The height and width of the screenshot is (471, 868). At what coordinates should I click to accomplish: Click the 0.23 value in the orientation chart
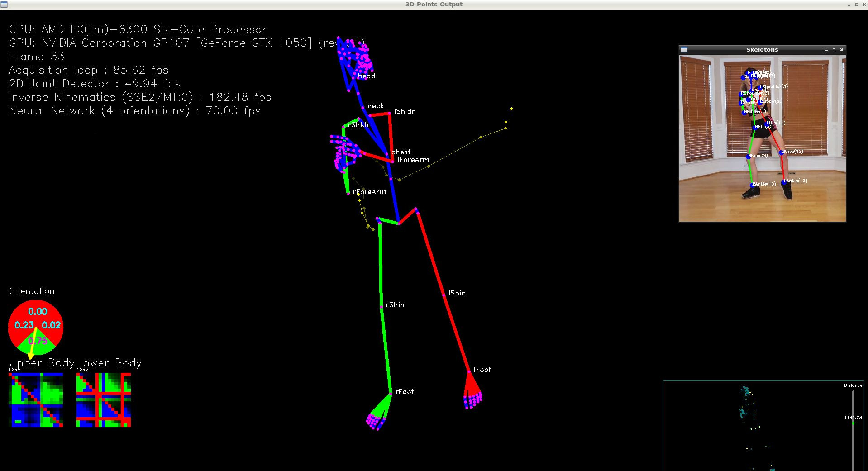(24, 325)
